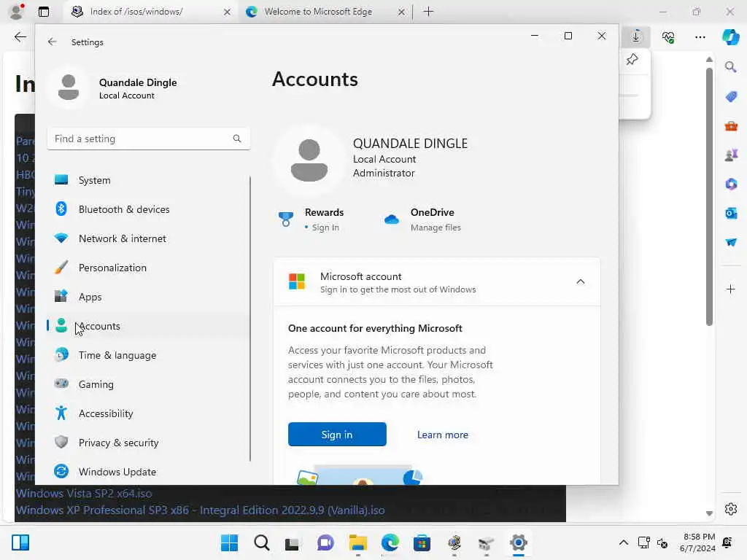
Task: Click the Rewards medal icon
Action: tap(286, 219)
